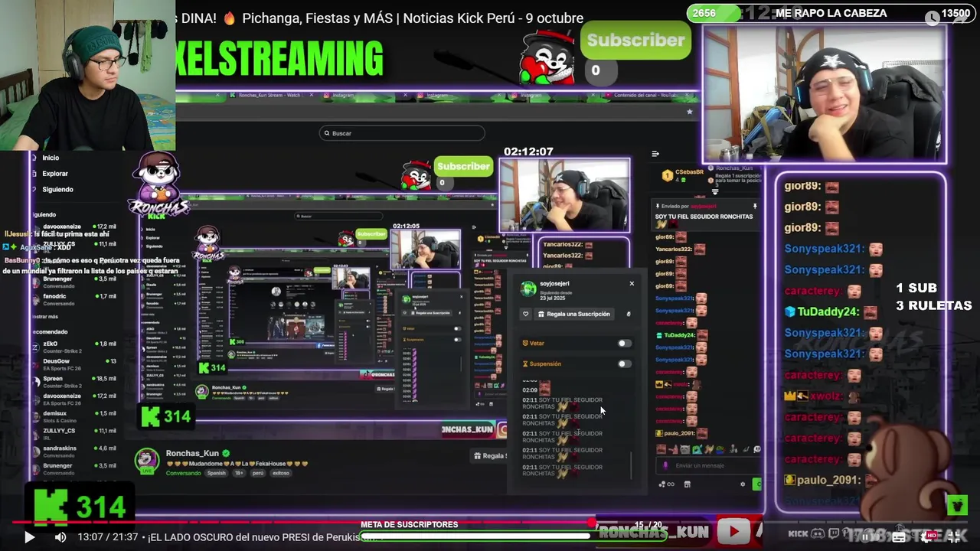980x551 pixels.
Task: Select the 18+ tag
Action: (x=237, y=473)
